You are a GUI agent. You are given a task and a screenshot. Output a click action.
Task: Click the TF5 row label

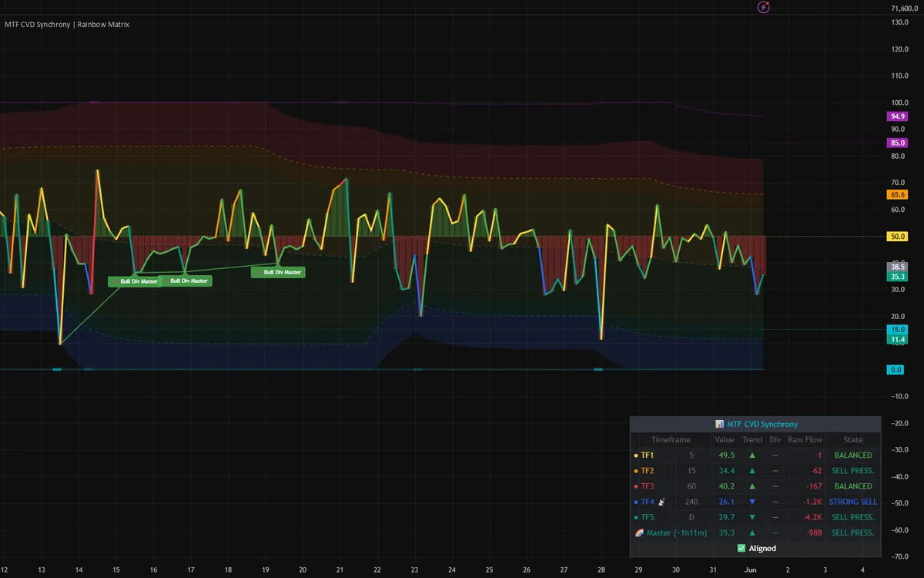[647, 517]
